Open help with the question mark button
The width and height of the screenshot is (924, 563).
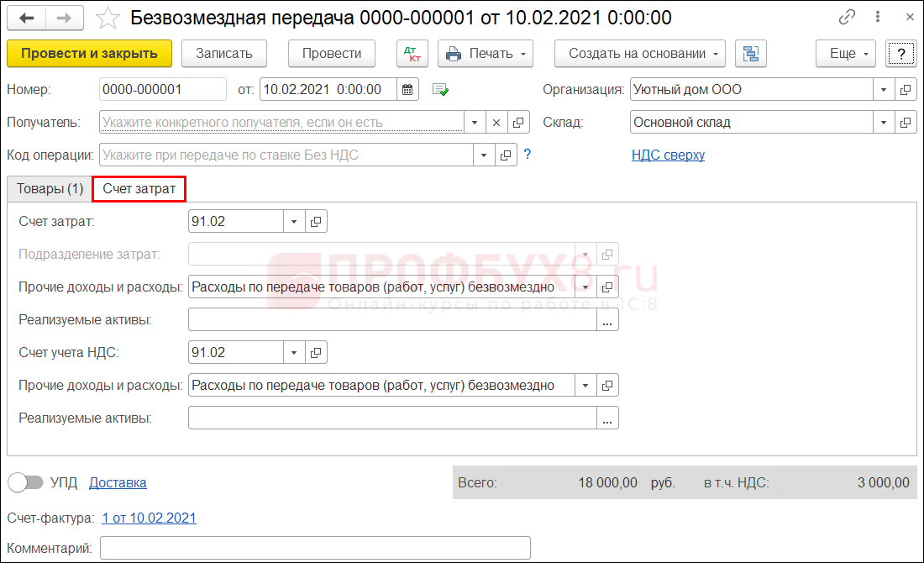point(901,54)
